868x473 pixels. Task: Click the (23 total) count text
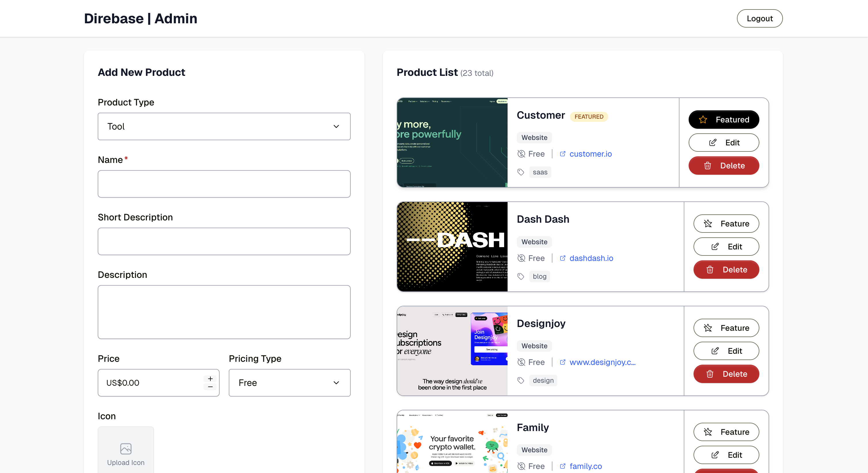(x=477, y=73)
